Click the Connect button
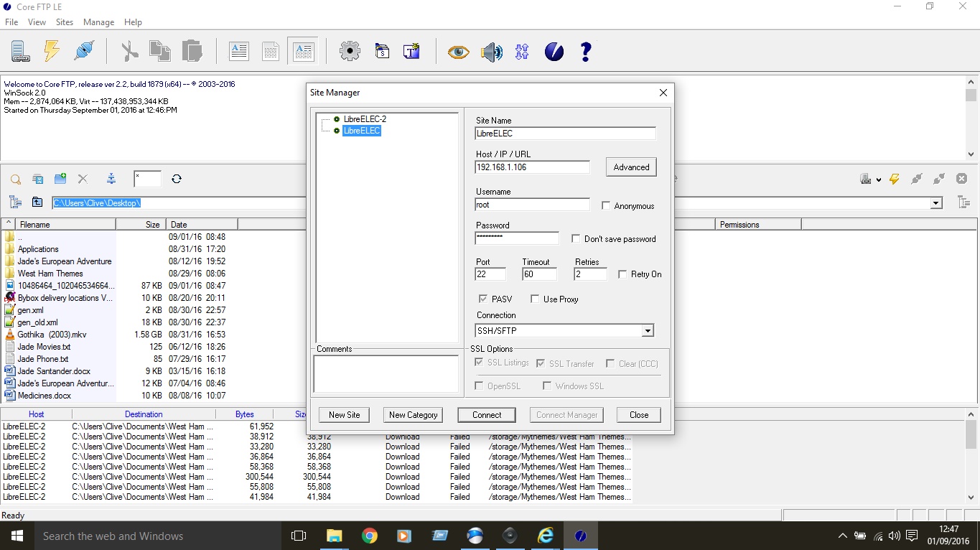 click(487, 415)
